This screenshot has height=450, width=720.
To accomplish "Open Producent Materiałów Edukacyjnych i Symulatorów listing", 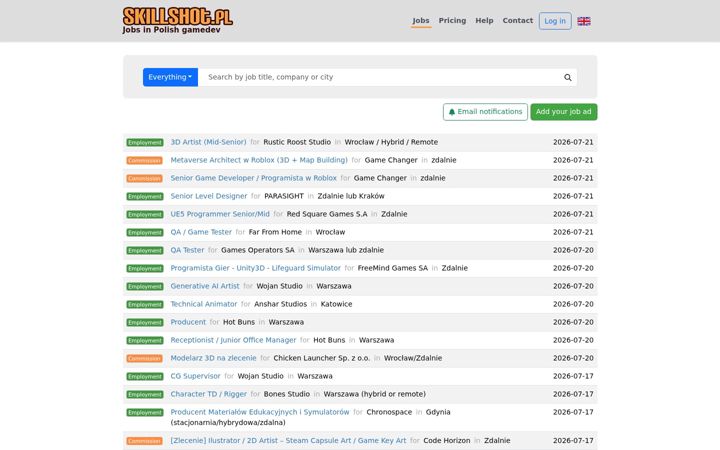I will (x=259, y=412).
